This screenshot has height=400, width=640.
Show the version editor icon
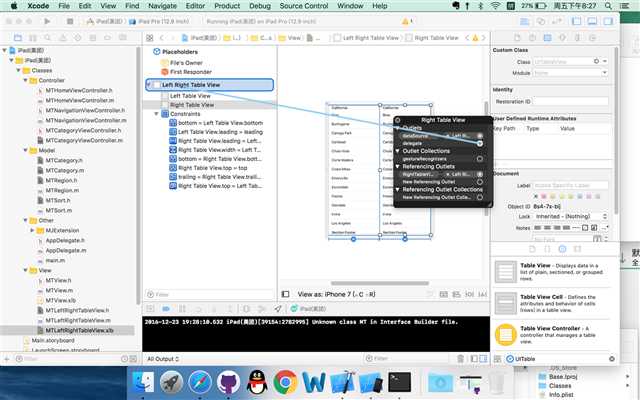tap(557, 21)
